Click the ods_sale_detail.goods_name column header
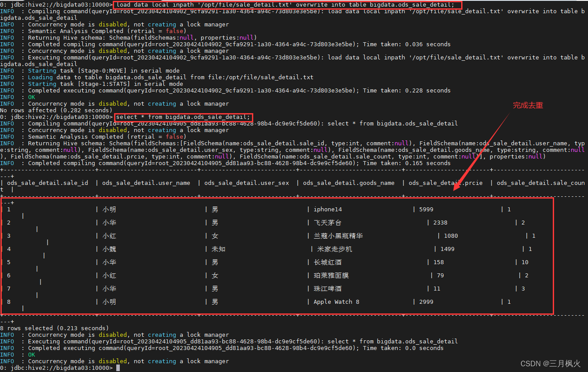The width and height of the screenshot is (588, 372). pyautogui.click(x=349, y=183)
